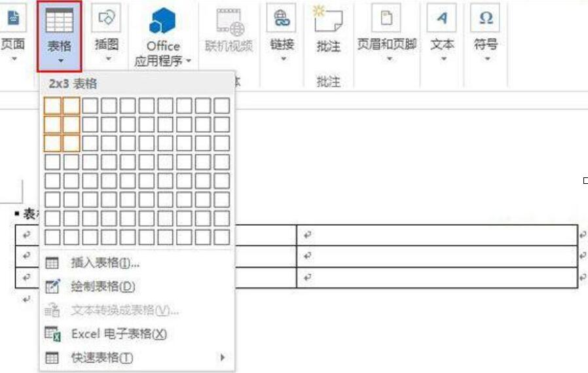The height and width of the screenshot is (373, 588).
Task: Click the Illustrations (插图) icon
Action: click(107, 18)
